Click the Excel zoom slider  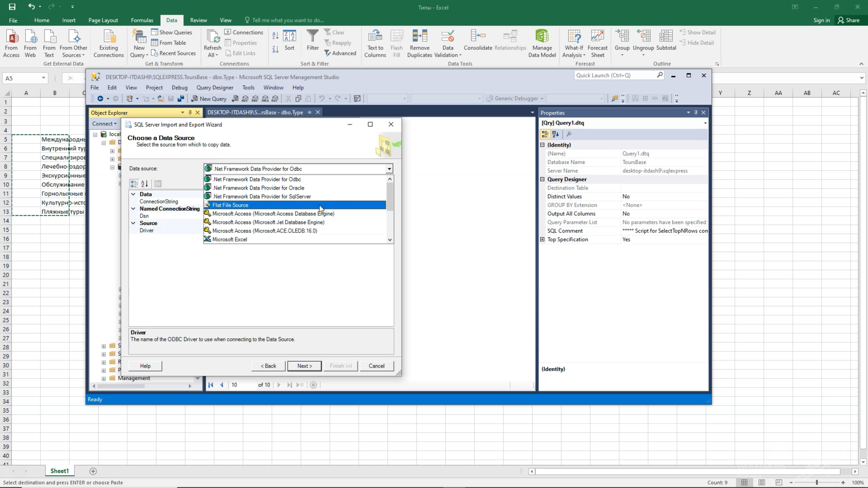tap(817, 482)
